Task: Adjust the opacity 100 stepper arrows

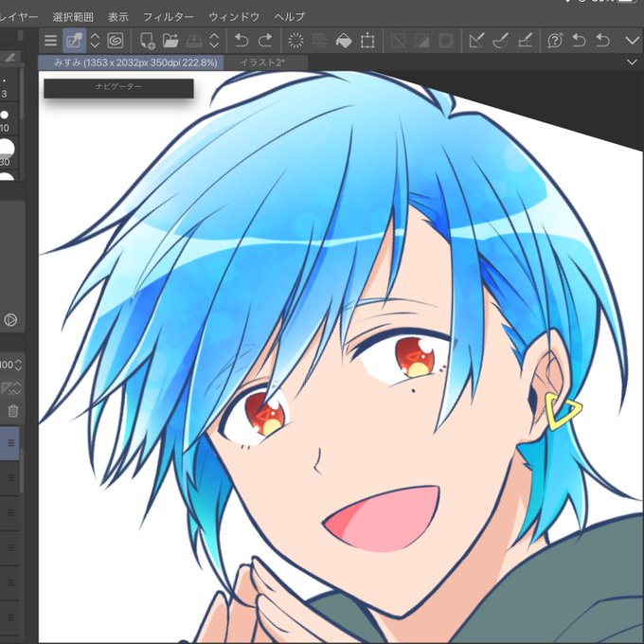Action: point(18,365)
